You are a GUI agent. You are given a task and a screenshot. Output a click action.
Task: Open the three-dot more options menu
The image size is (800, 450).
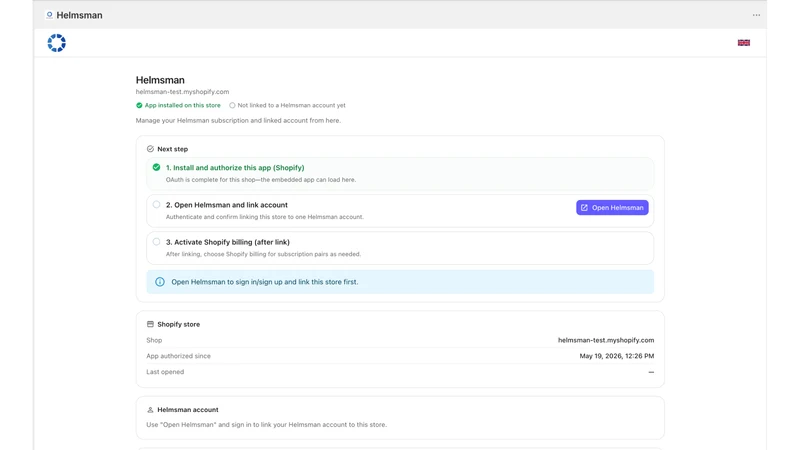click(x=756, y=15)
